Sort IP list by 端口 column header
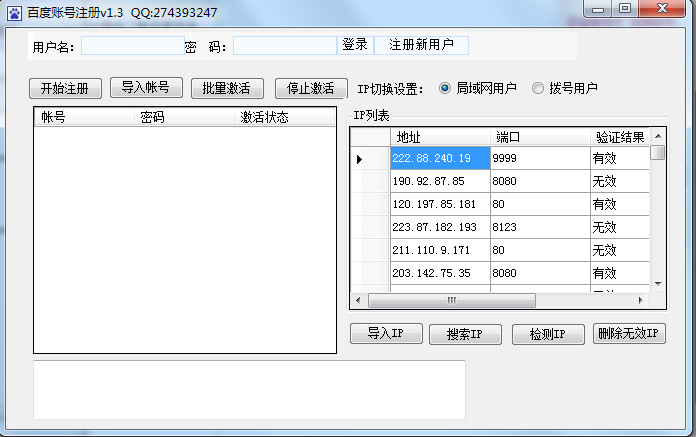The width and height of the screenshot is (696, 437). pyautogui.click(x=539, y=137)
